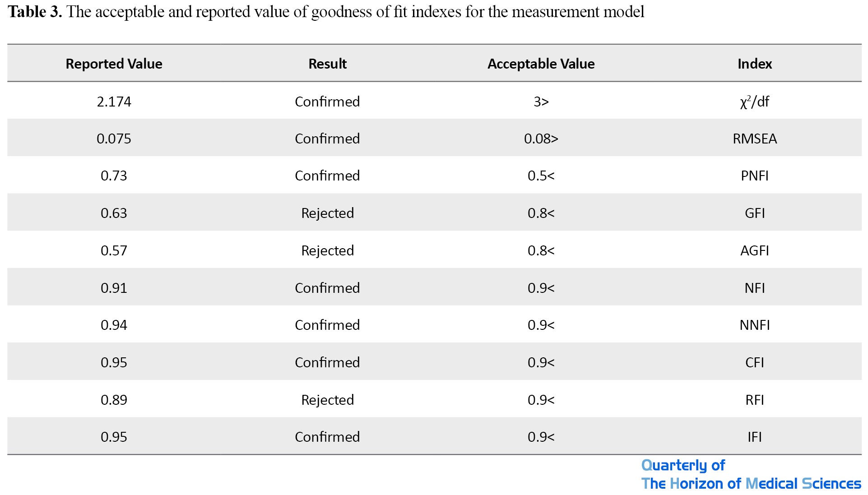The height and width of the screenshot is (495, 868).
Task: Select the PNFI index cell
Action: 755,176
